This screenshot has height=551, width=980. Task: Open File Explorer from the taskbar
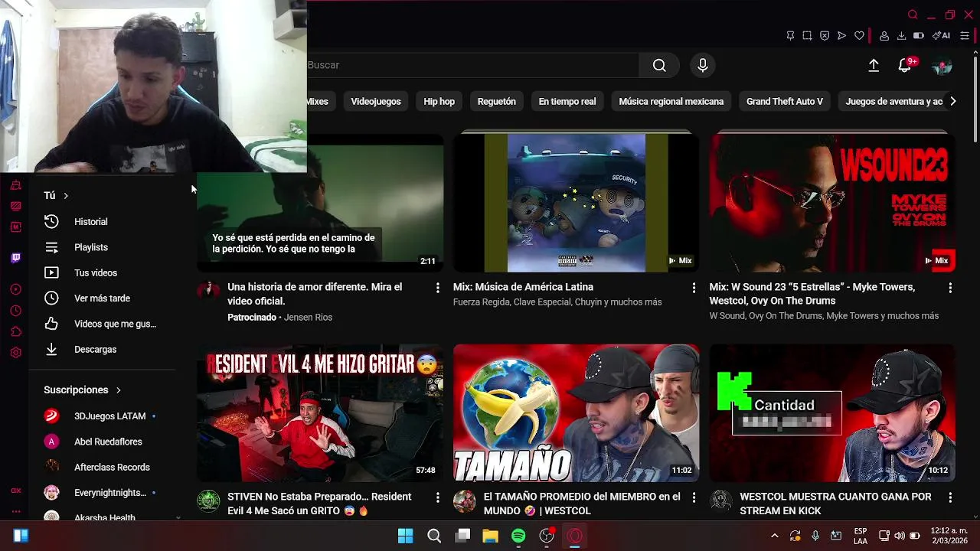pyautogui.click(x=490, y=536)
